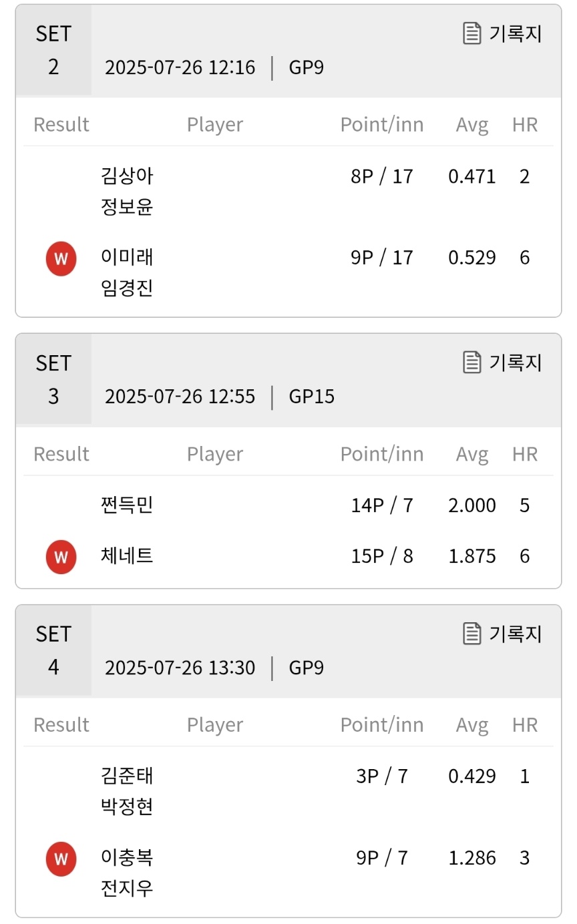
Task: Click the red W badge beside 이미래
Action: [61, 258]
